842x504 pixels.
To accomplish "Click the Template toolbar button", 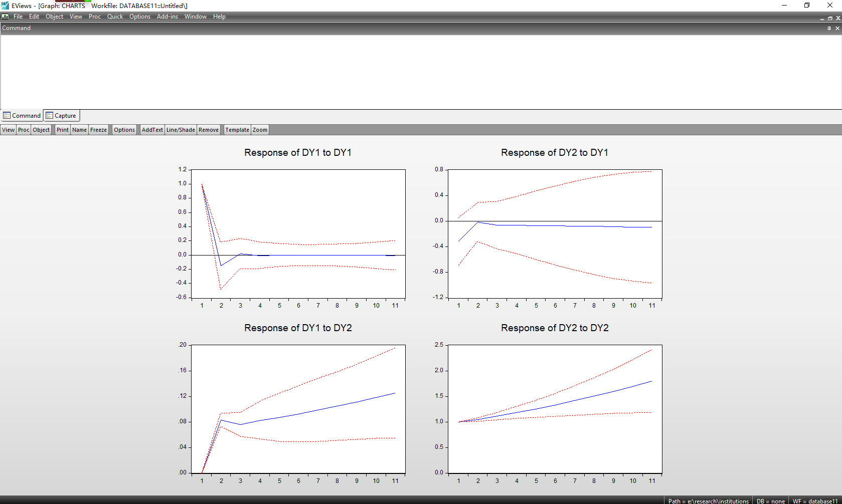I will click(237, 130).
